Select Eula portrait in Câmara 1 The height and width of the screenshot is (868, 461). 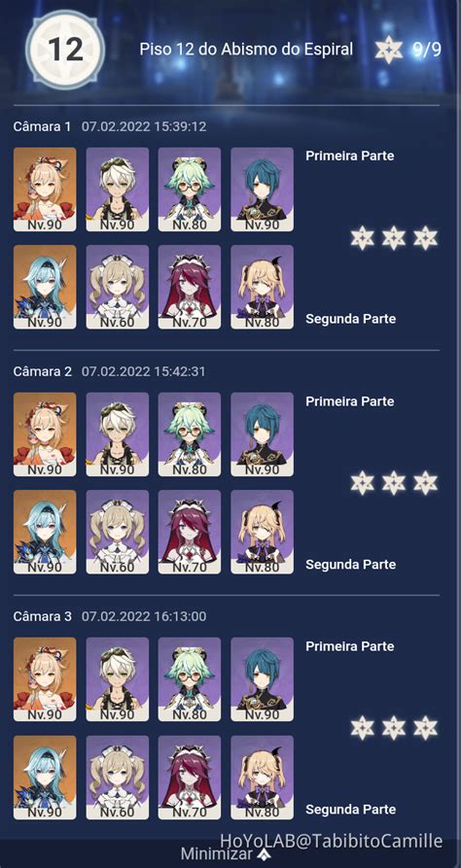45,287
